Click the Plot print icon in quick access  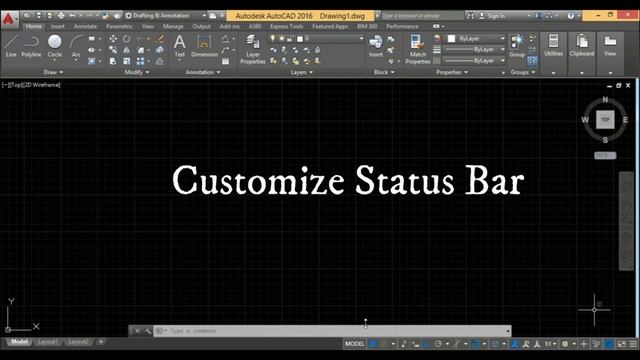pos(61,16)
